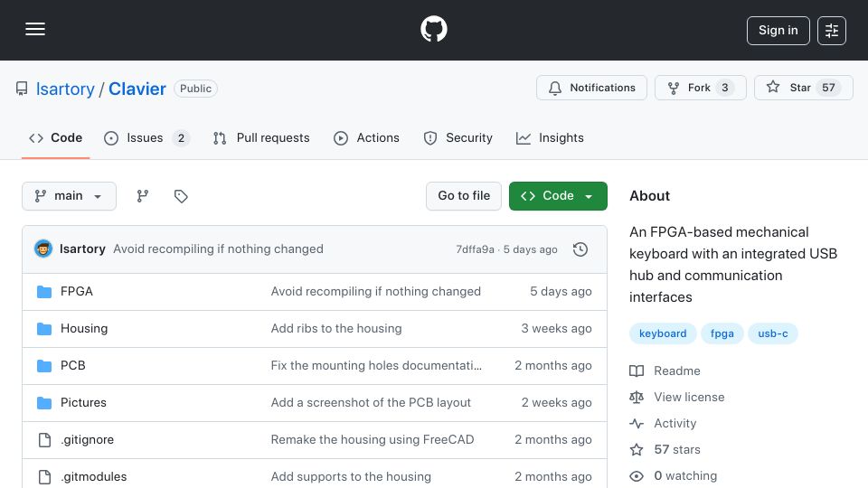
Task: Click the Readme book icon
Action: pyautogui.click(x=637, y=371)
